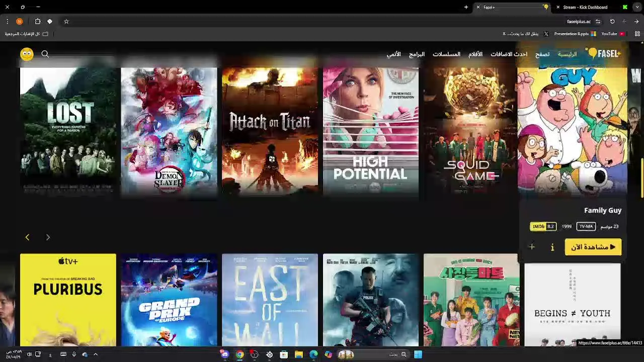Bookmark this page with the star icon
The width and height of the screenshot is (644, 362).
(66, 22)
